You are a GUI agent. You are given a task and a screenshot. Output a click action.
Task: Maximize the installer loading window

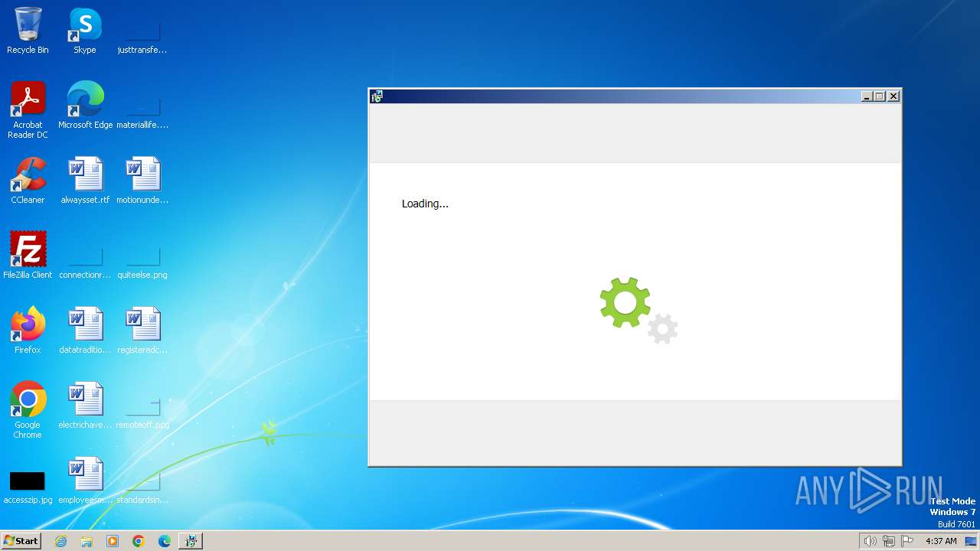point(880,96)
